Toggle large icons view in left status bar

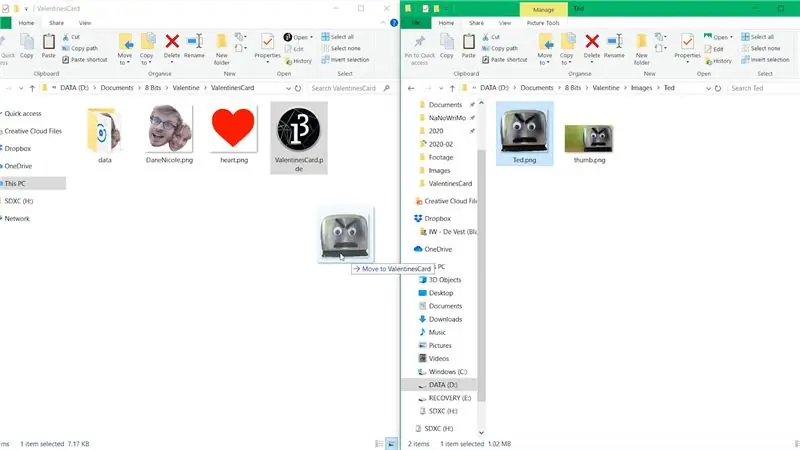click(x=391, y=444)
